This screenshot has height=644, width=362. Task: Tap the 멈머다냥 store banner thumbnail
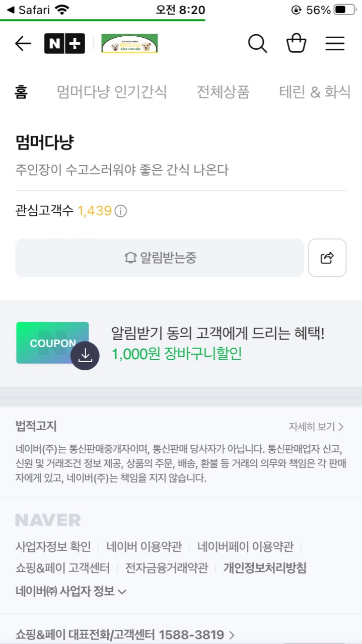coord(129,44)
